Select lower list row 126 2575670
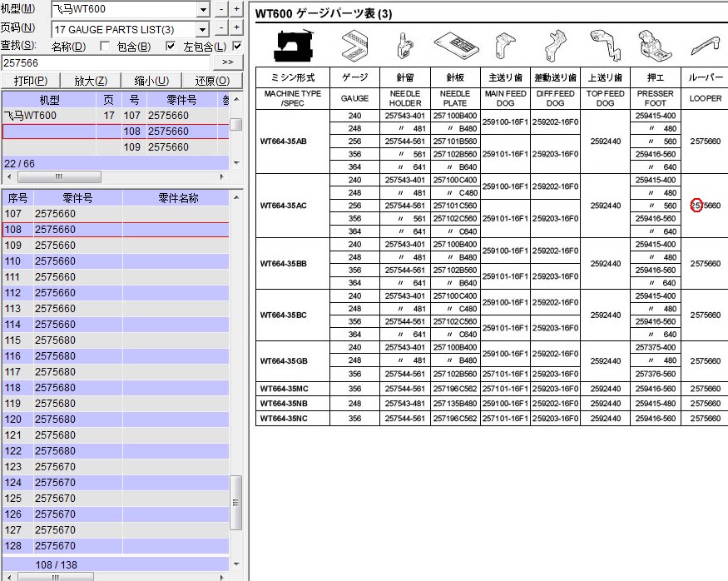 click(115, 514)
